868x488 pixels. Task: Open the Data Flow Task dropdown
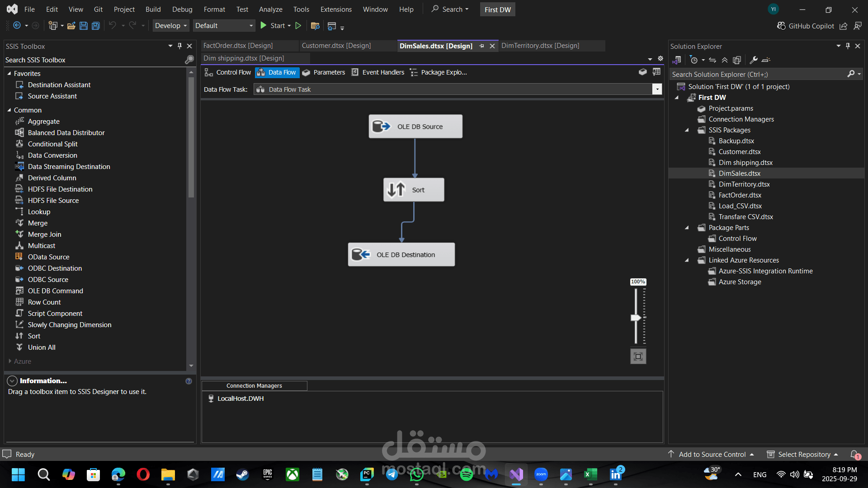pos(657,89)
